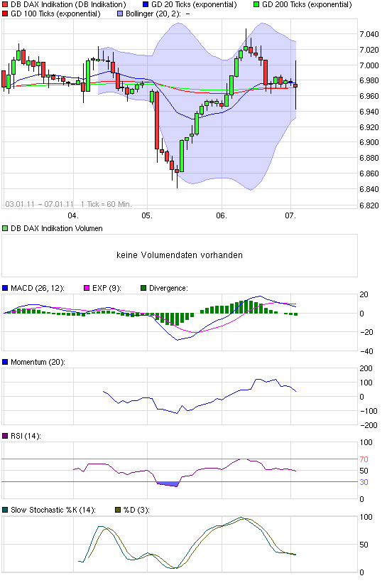Click the 'Divergence:' label

(168, 289)
